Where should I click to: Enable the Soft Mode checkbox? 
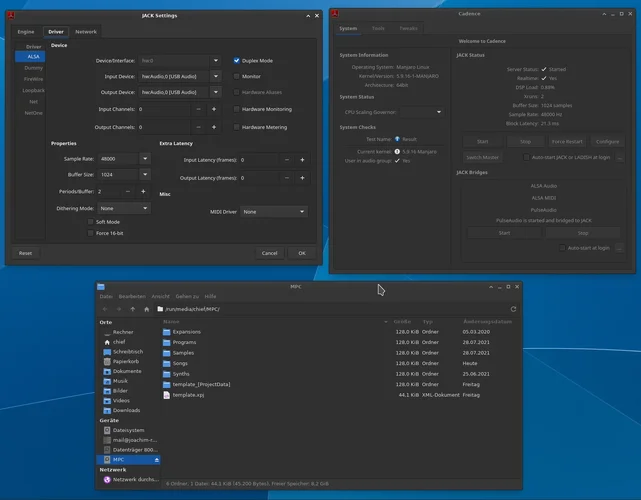pos(91,221)
